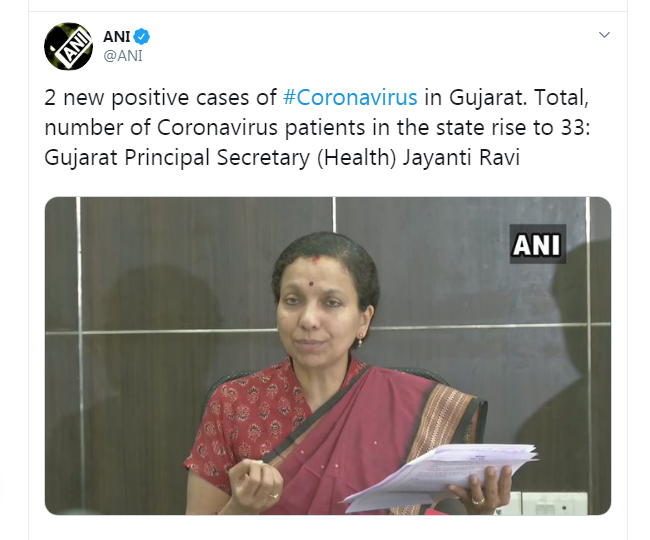The image size is (650, 540).
Task: Click the line mentioning Jayanti Ravi
Action: click(x=282, y=158)
